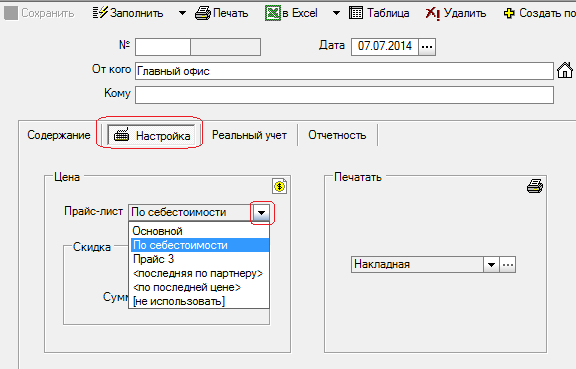Click the Заполнить fill button
This screenshot has height=369, width=576.
128,13
